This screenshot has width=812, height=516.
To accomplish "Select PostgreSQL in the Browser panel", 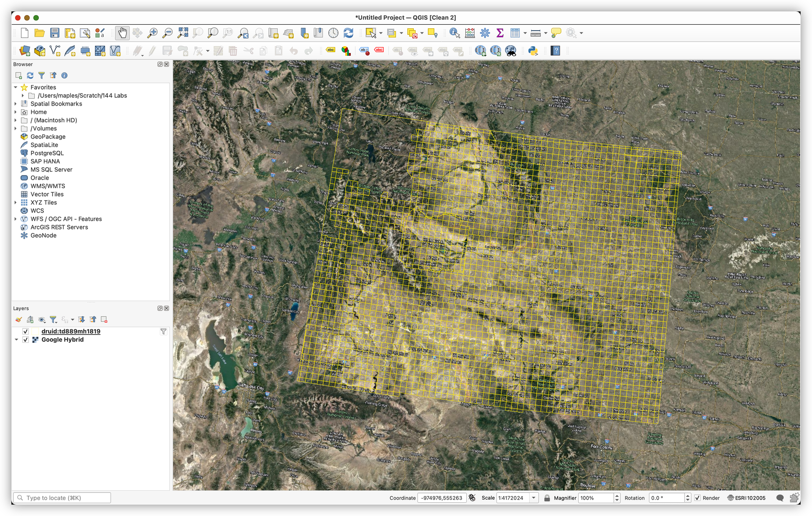I will tap(47, 153).
